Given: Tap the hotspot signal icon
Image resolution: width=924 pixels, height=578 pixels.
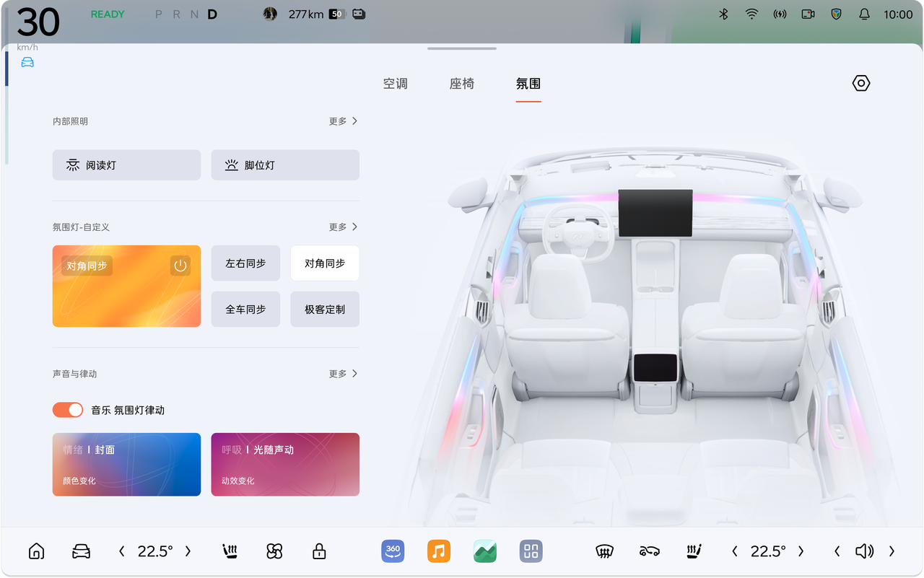Looking at the screenshot, I should pyautogui.click(x=780, y=14).
